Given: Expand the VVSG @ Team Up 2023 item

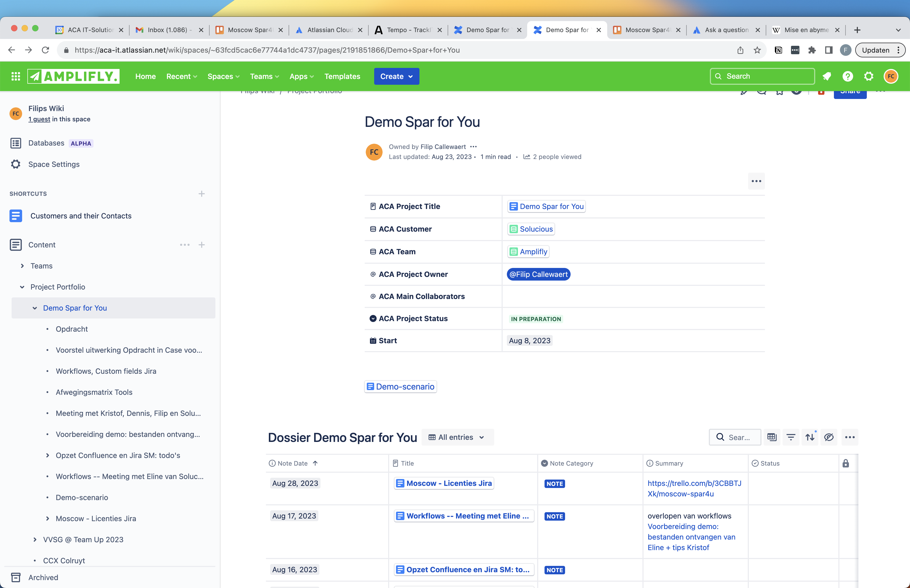Looking at the screenshot, I should 35,540.
